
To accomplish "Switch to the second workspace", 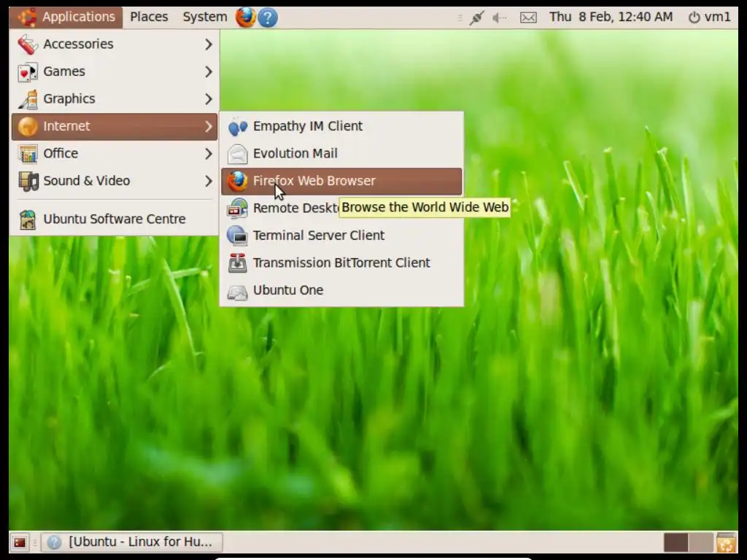I will pos(701,542).
